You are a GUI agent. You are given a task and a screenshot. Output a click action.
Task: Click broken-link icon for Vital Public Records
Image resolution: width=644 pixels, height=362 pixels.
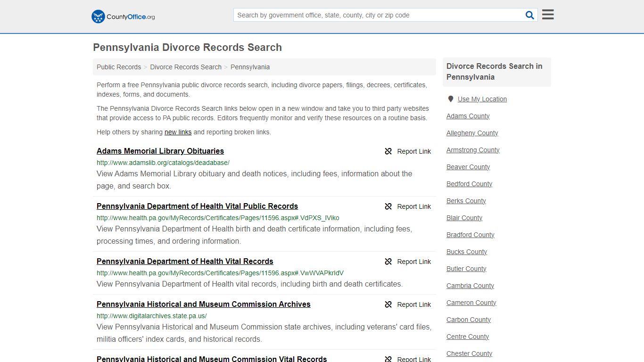[388, 206]
